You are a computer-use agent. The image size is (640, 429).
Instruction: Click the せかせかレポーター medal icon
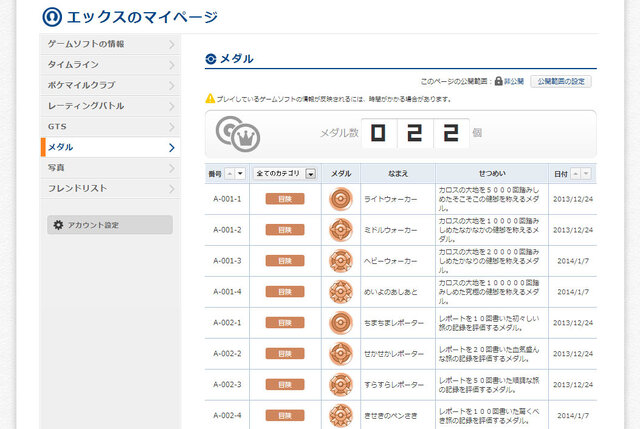tap(341, 353)
